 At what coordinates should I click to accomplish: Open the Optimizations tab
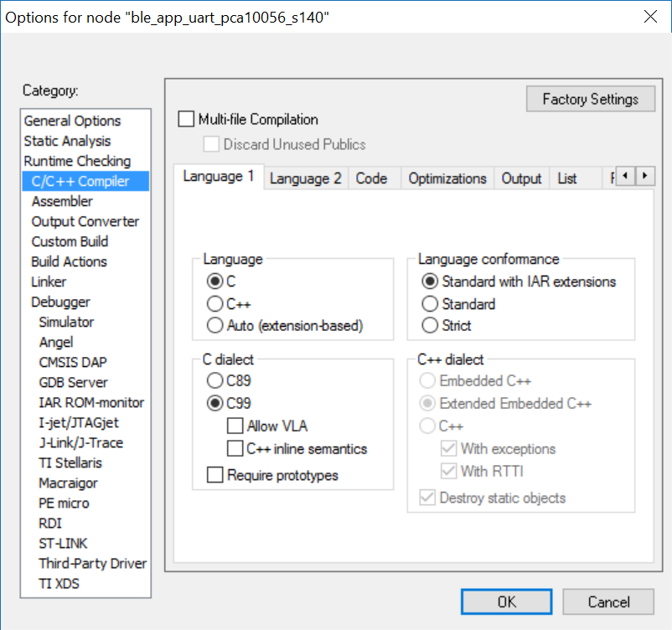pos(447,178)
